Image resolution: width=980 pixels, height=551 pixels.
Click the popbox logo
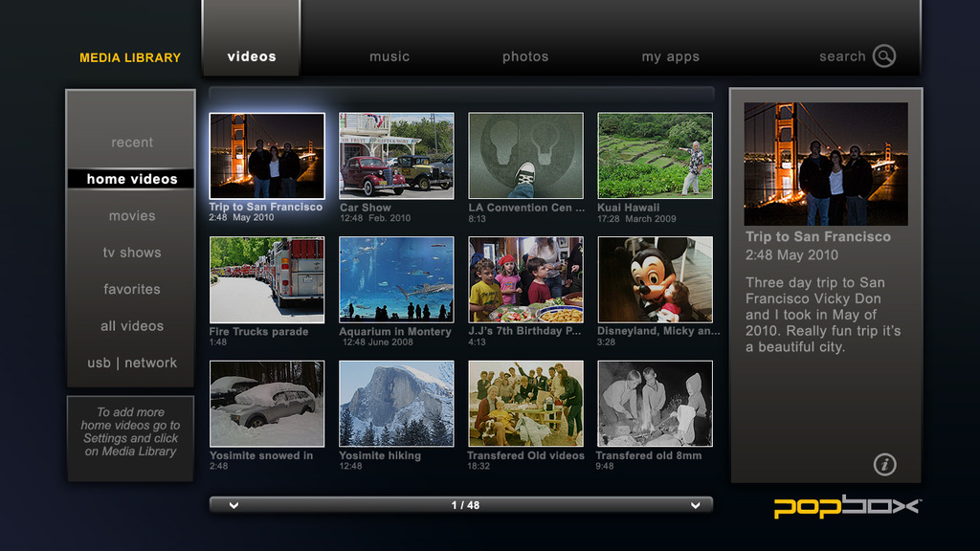[x=847, y=507]
